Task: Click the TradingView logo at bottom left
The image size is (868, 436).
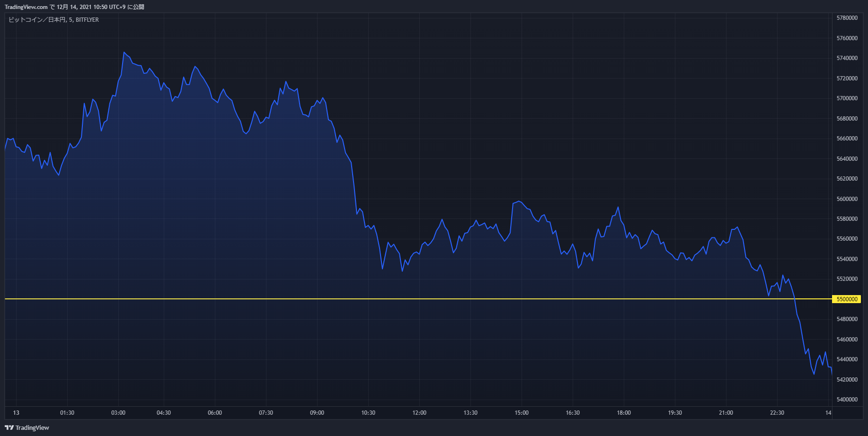Action: (x=27, y=427)
